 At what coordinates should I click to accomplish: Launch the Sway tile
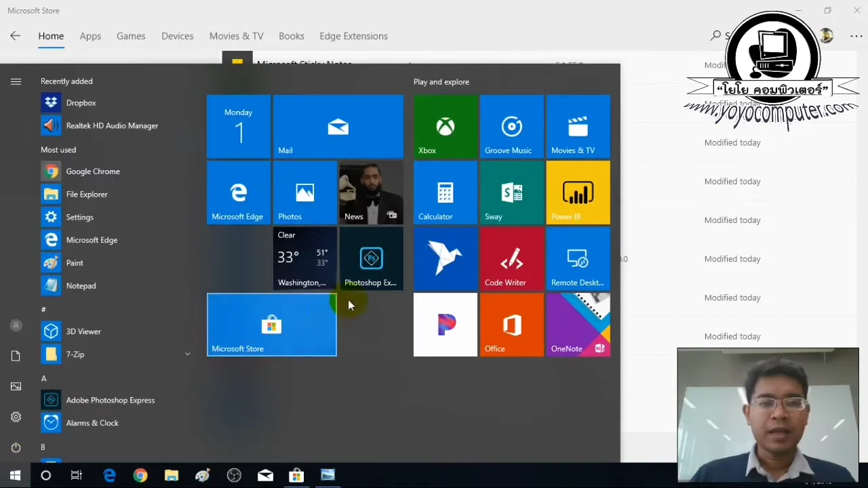[x=511, y=192]
